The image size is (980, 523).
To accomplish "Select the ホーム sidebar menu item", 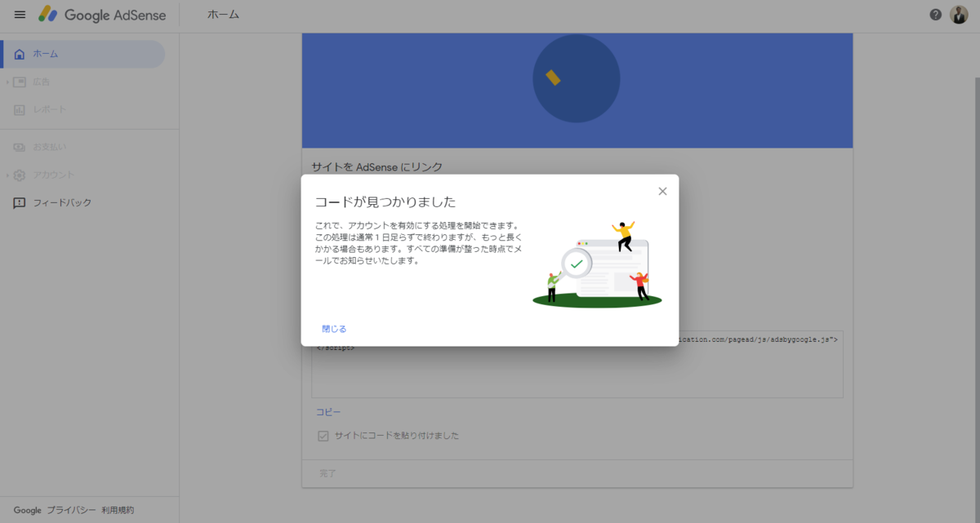I will tap(82, 54).
